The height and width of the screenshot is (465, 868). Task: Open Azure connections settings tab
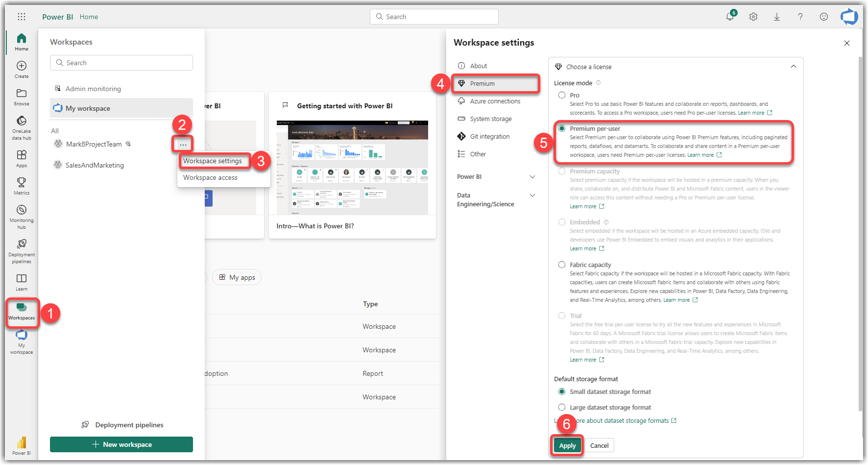tap(496, 101)
